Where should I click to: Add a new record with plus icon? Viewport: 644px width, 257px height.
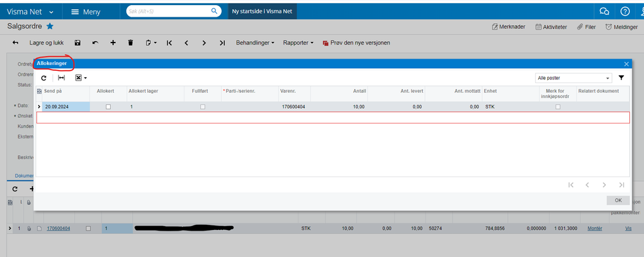[113, 43]
